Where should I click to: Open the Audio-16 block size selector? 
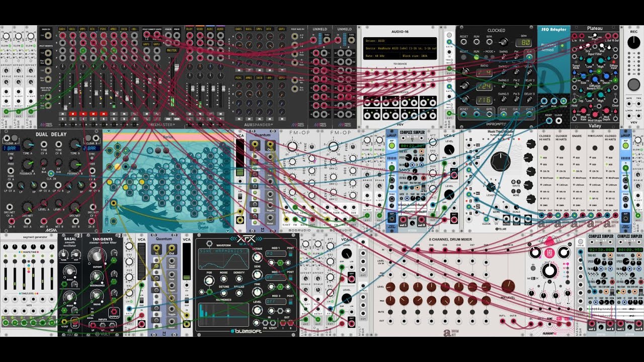point(419,56)
